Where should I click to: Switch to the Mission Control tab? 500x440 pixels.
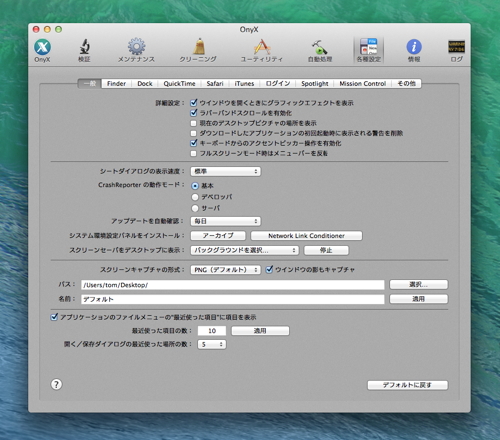(363, 83)
